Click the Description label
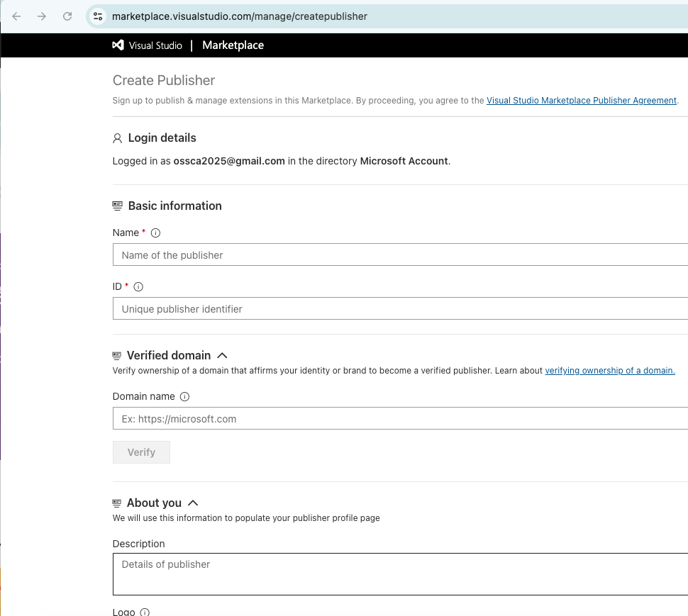This screenshot has width=688, height=616. pos(138,544)
